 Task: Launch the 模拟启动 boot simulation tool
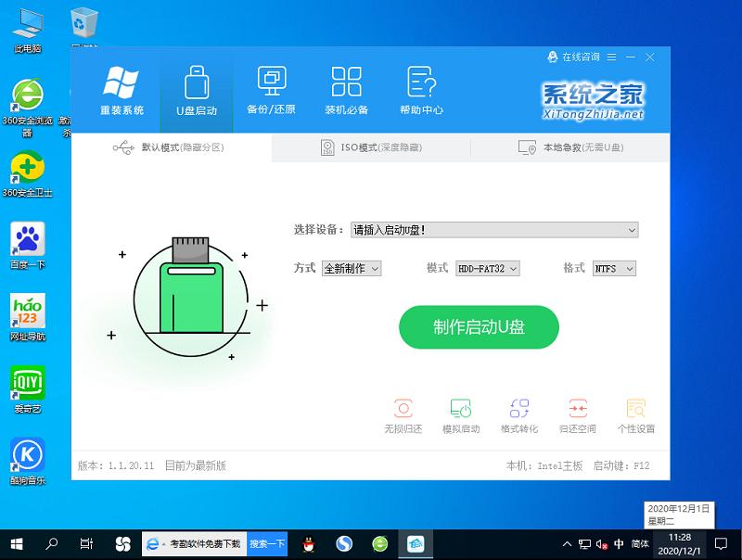461,414
